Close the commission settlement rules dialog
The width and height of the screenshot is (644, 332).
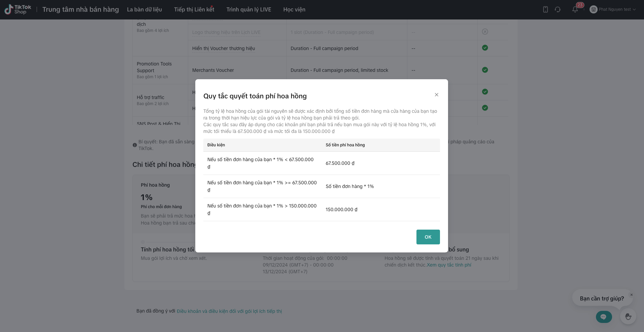(437, 95)
